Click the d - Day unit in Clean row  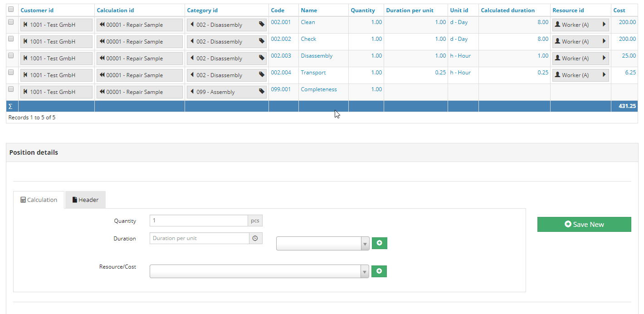pyautogui.click(x=459, y=22)
